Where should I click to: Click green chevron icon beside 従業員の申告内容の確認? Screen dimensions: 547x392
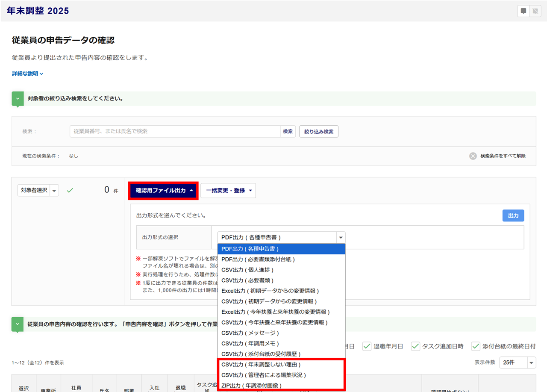click(18, 324)
